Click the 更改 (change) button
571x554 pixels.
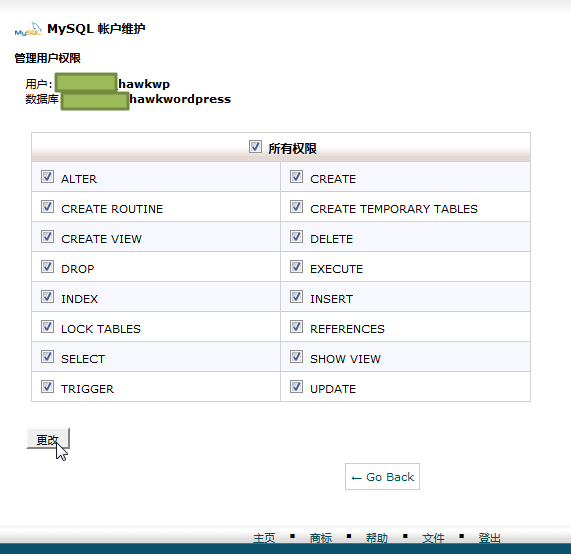(48, 439)
